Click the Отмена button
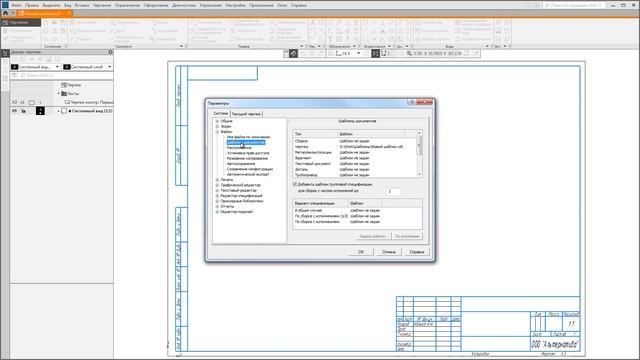The height and width of the screenshot is (360, 640). (x=389, y=252)
